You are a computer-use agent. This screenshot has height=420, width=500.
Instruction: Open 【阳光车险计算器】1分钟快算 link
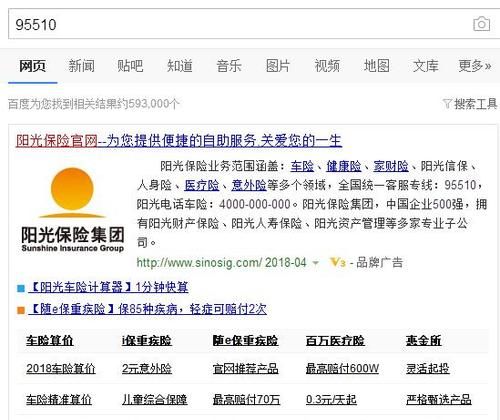click(108, 287)
